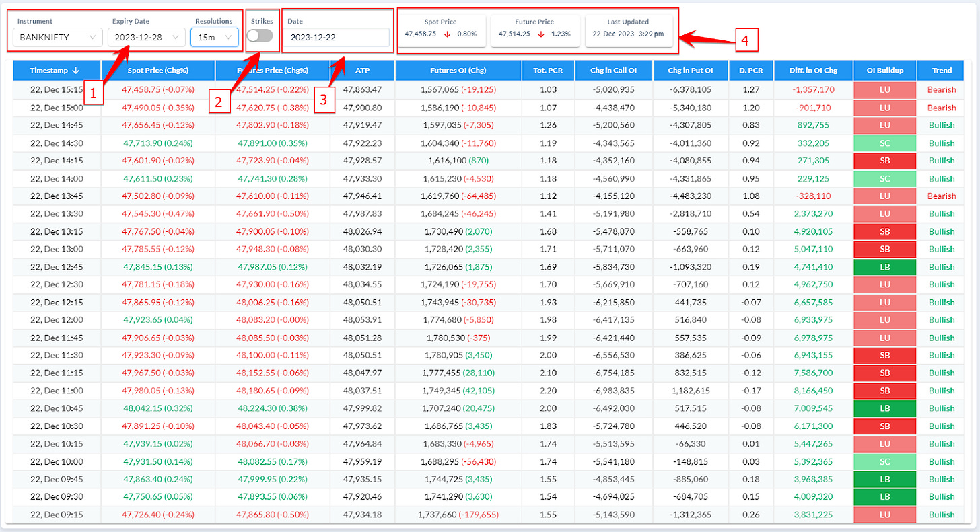Click D. PCR value -0.17
Image resolution: width=980 pixels, height=532 pixels.
(750, 390)
